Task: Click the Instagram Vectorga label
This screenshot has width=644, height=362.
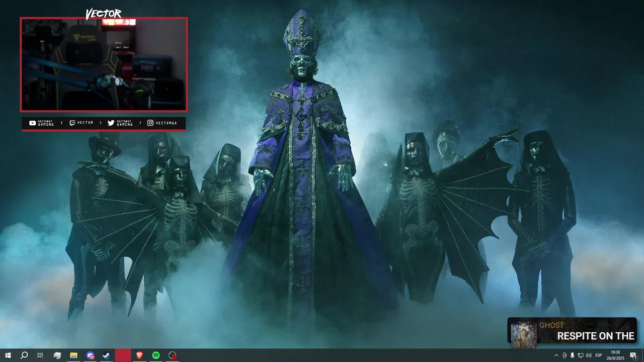Action: [x=162, y=123]
